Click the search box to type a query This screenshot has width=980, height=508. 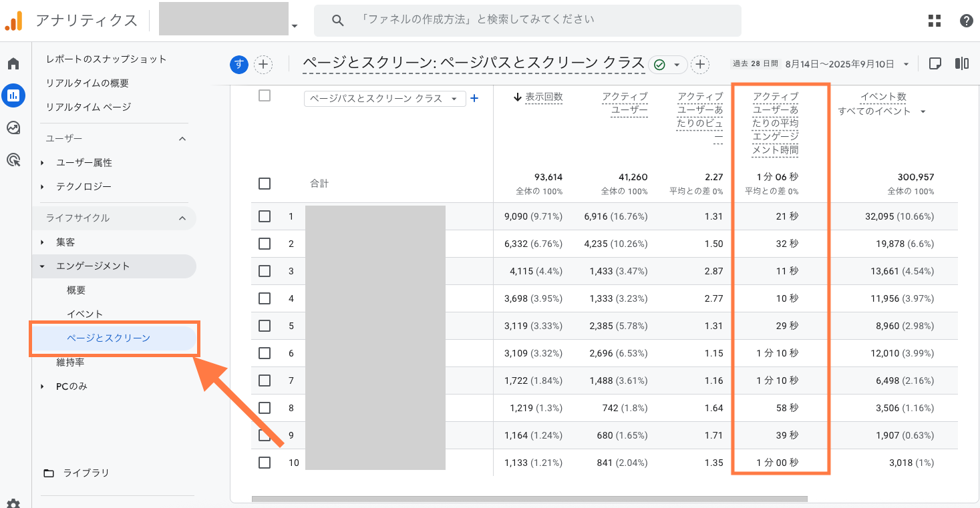(528, 20)
